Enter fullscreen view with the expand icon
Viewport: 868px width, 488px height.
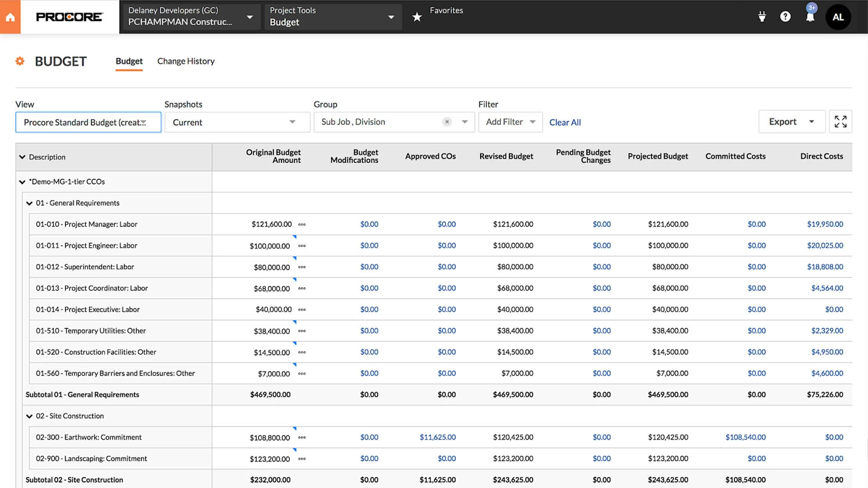(840, 122)
